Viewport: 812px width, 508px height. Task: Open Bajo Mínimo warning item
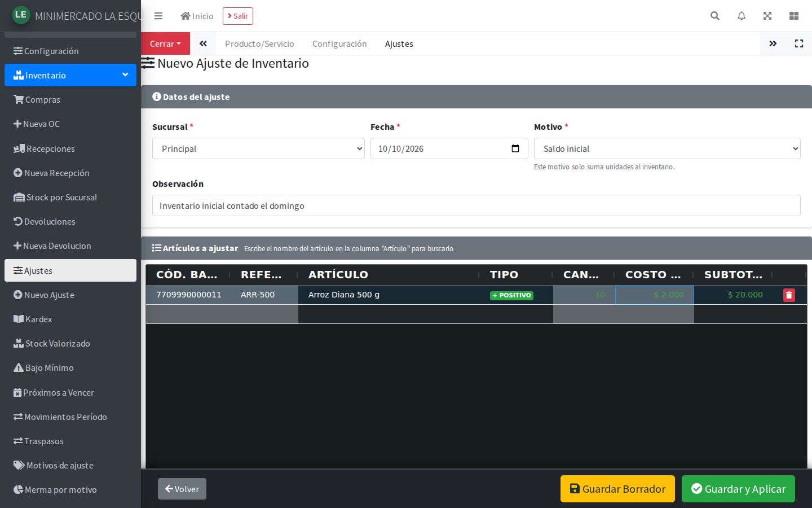pos(70,367)
